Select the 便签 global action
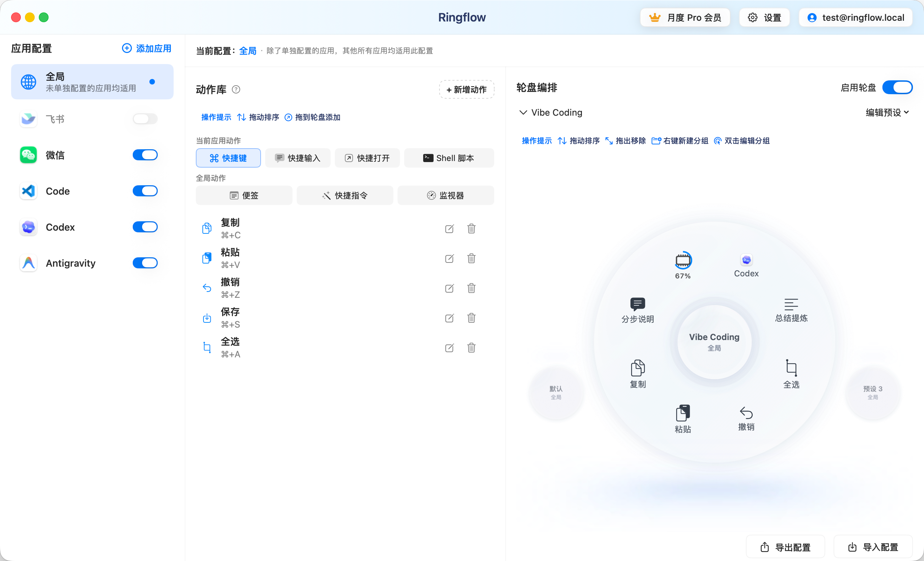 tap(244, 195)
